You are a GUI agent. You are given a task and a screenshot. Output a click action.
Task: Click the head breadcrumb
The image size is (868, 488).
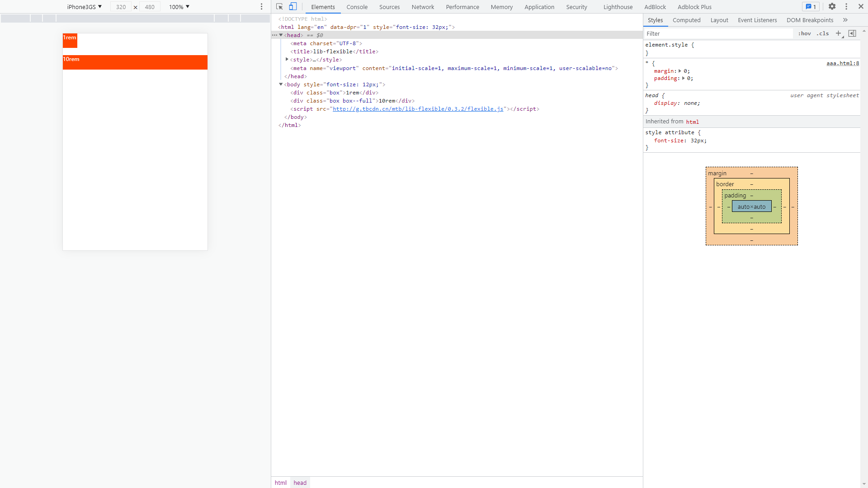[300, 483]
